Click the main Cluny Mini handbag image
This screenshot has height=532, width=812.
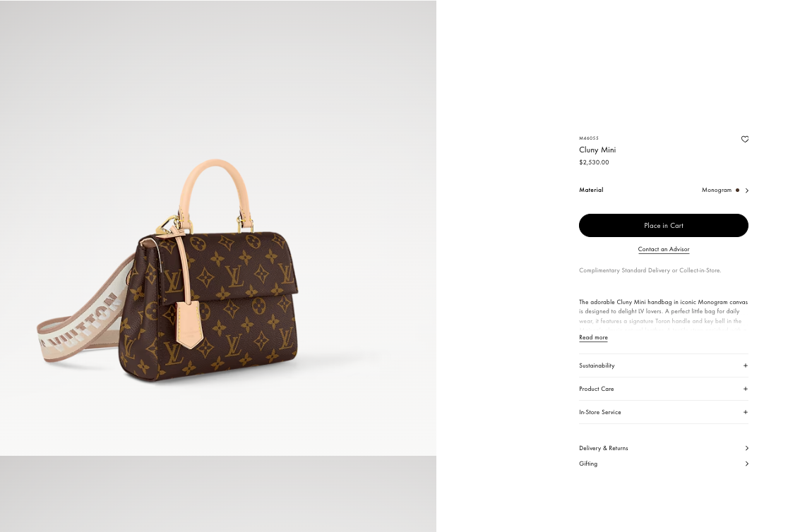coord(218,228)
